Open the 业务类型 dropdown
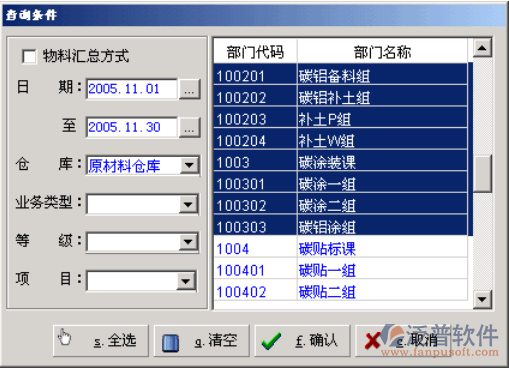 tap(188, 204)
